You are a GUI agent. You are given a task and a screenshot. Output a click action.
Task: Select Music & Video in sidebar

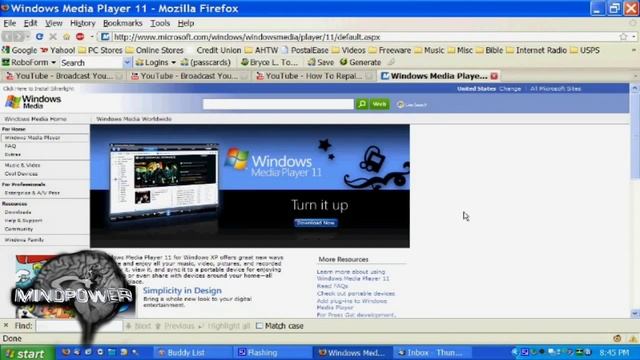pos(22,165)
